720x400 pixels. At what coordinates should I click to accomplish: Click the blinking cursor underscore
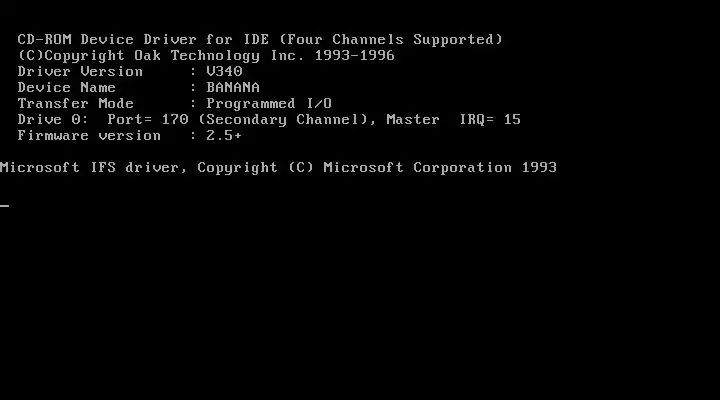point(5,206)
